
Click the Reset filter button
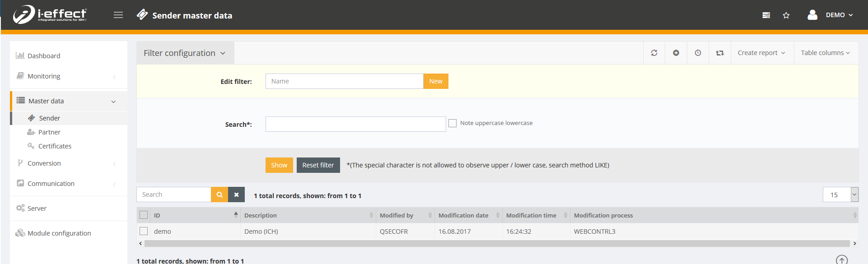[x=318, y=165]
